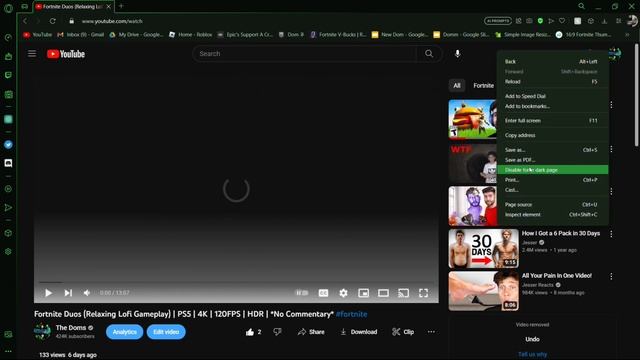Share the video
This screenshot has height=360, width=640.
coord(311,332)
